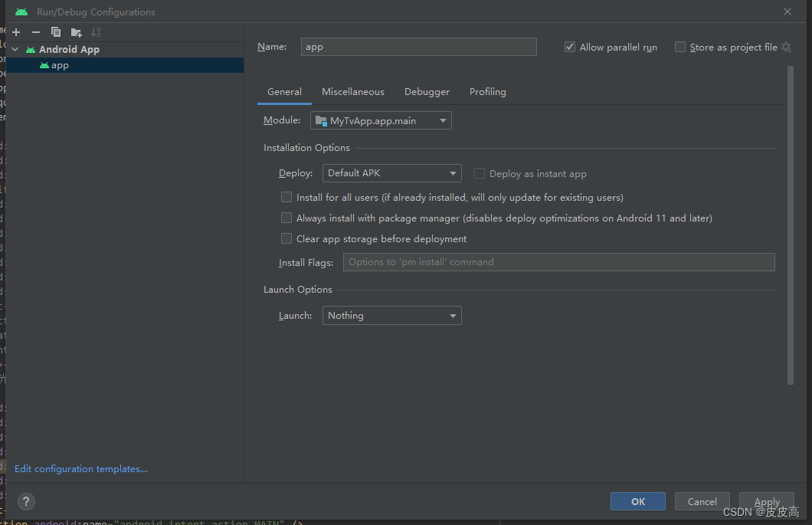
Task: Click the gear icon beside Store as project file
Action: coord(786,47)
